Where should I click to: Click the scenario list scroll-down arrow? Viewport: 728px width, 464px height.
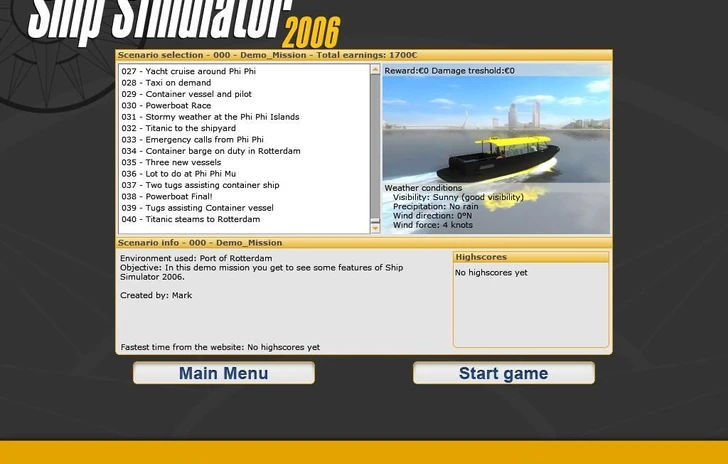[x=376, y=228]
